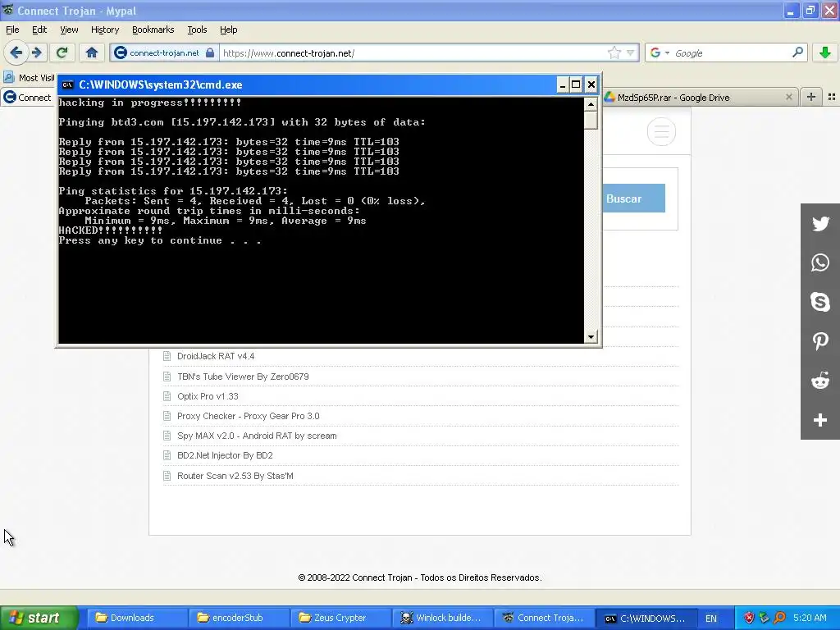Go back with the browser back arrow
Image resolution: width=840 pixels, height=630 pixels.
16,52
